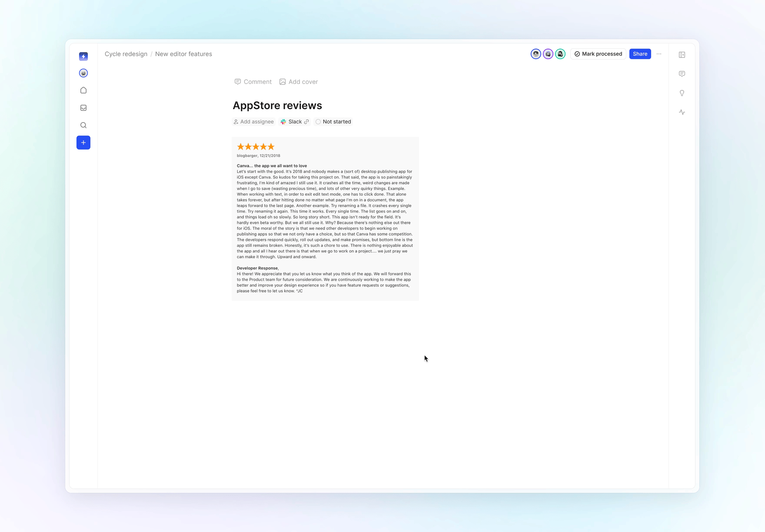This screenshot has height=532, width=765.
Task: Add a Comment to the document
Action: pos(253,82)
